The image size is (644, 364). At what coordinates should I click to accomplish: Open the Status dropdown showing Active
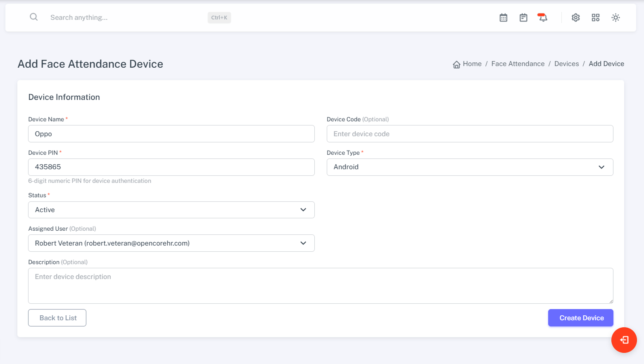coord(171,210)
